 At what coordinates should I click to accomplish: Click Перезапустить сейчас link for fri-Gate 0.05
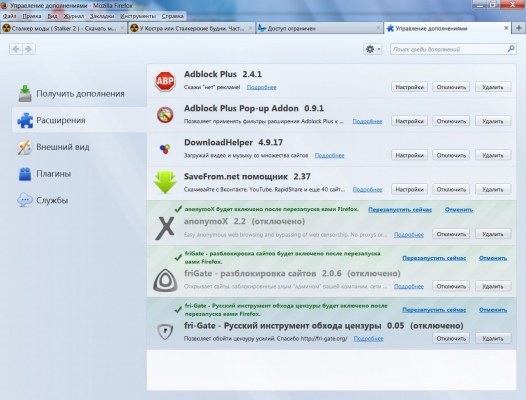point(434,310)
